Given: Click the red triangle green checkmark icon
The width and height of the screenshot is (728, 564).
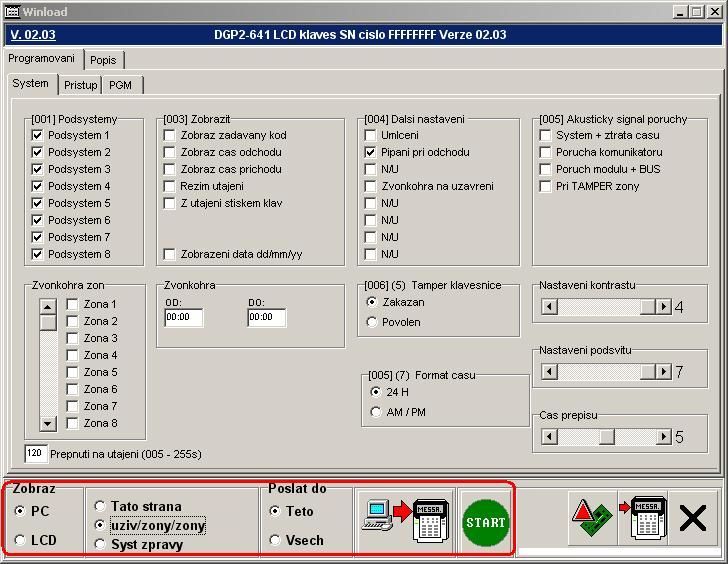Looking at the screenshot, I should (592, 519).
